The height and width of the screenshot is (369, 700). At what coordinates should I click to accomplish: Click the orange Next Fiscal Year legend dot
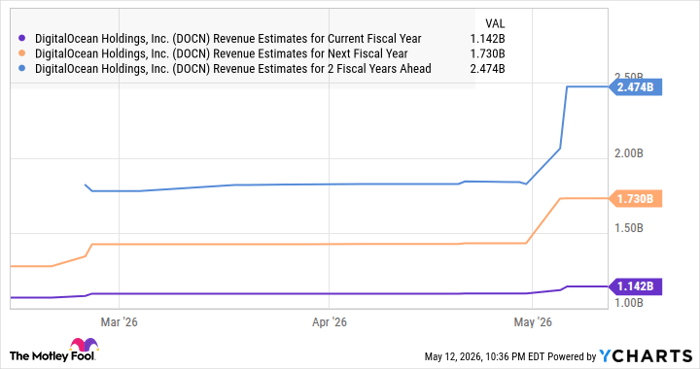pos(21,54)
